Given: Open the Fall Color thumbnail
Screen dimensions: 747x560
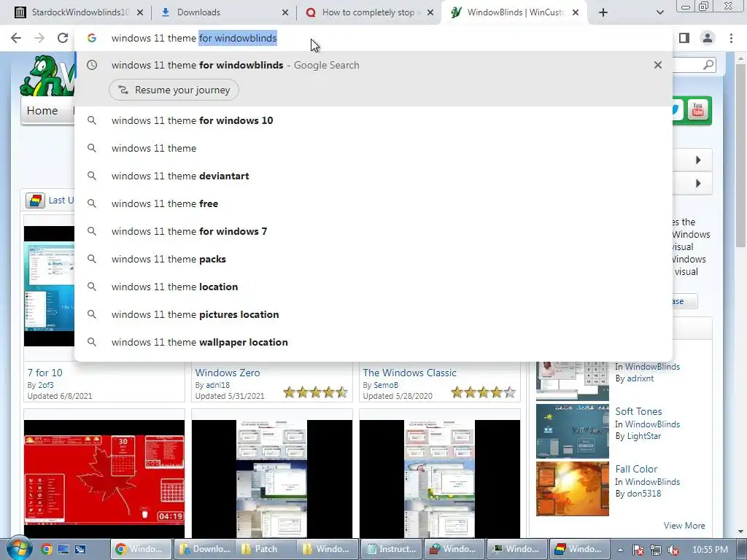Looking at the screenshot, I should pos(572,489).
